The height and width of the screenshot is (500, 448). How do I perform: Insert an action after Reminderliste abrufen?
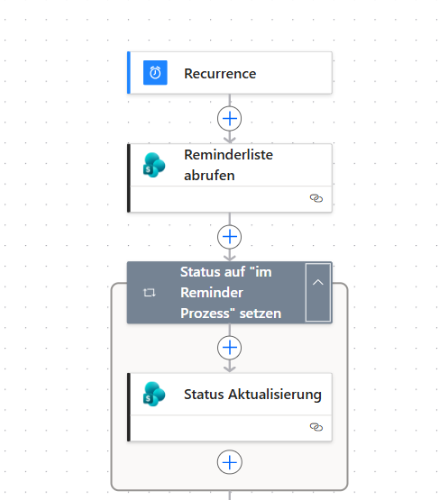click(x=230, y=237)
